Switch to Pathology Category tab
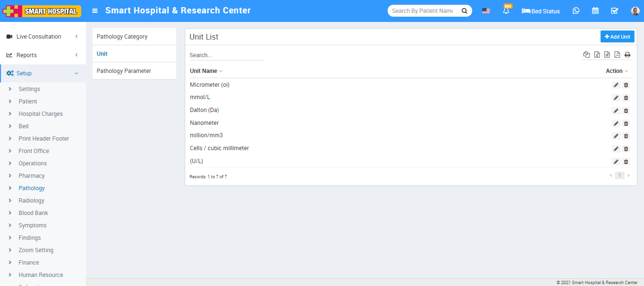This screenshot has height=286, width=644. (x=122, y=37)
